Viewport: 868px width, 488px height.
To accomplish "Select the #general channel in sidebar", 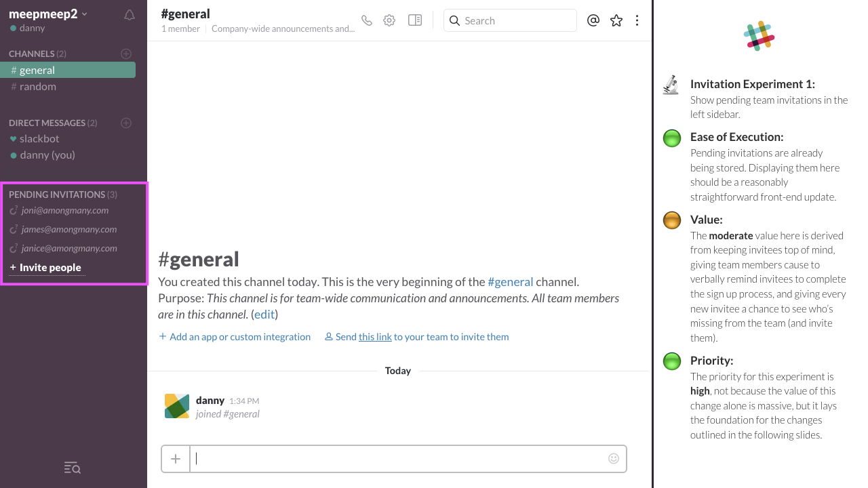I will coord(68,70).
